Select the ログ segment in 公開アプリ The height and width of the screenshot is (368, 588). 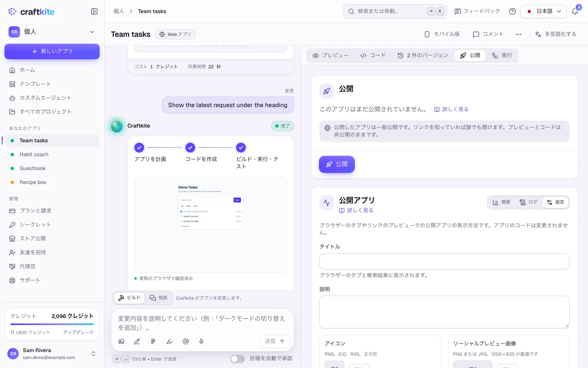[x=528, y=202]
